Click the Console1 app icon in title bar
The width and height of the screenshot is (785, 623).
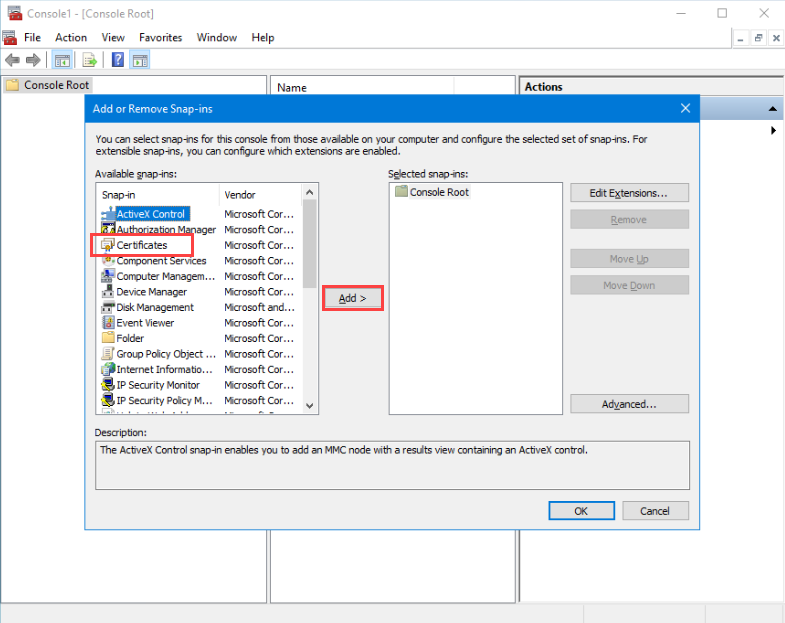(x=15, y=14)
